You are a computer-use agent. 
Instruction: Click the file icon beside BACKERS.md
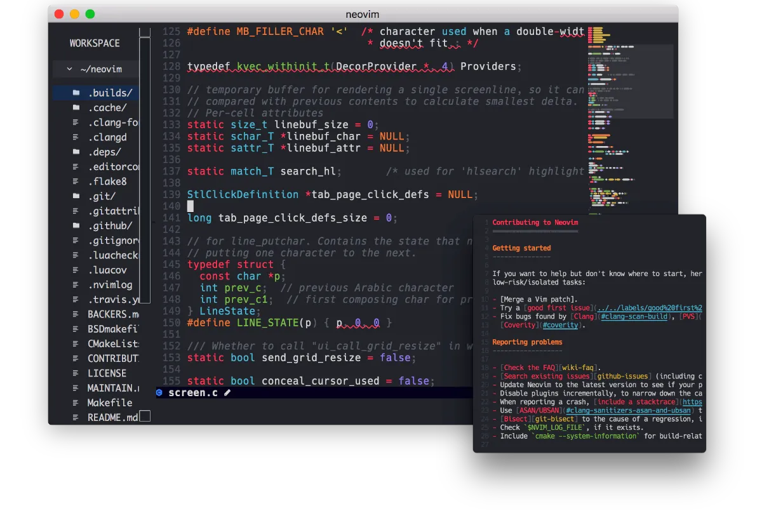pyautogui.click(x=76, y=314)
